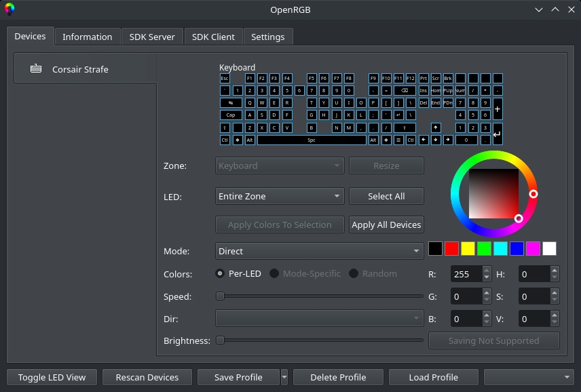Enable the Per-LED colors radio button
This screenshot has height=392, width=581.
(x=220, y=273)
